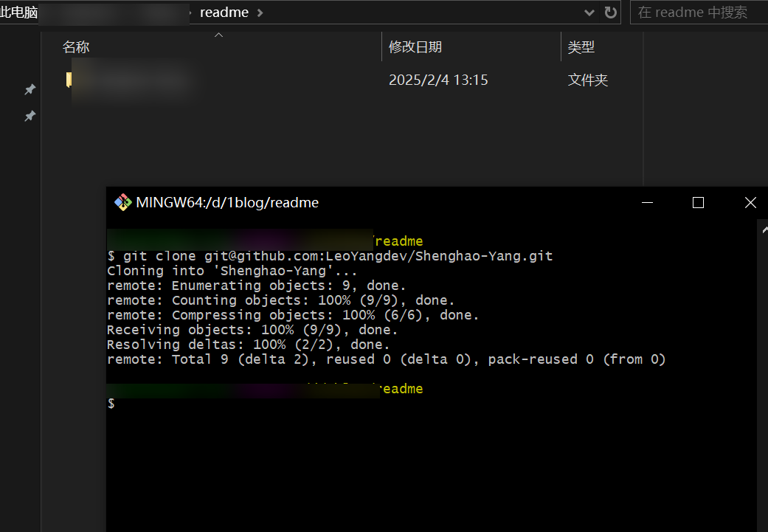Screen dimensions: 768x532
Task: Toggle sort arrow above 名称 column
Action: tap(218, 35)
